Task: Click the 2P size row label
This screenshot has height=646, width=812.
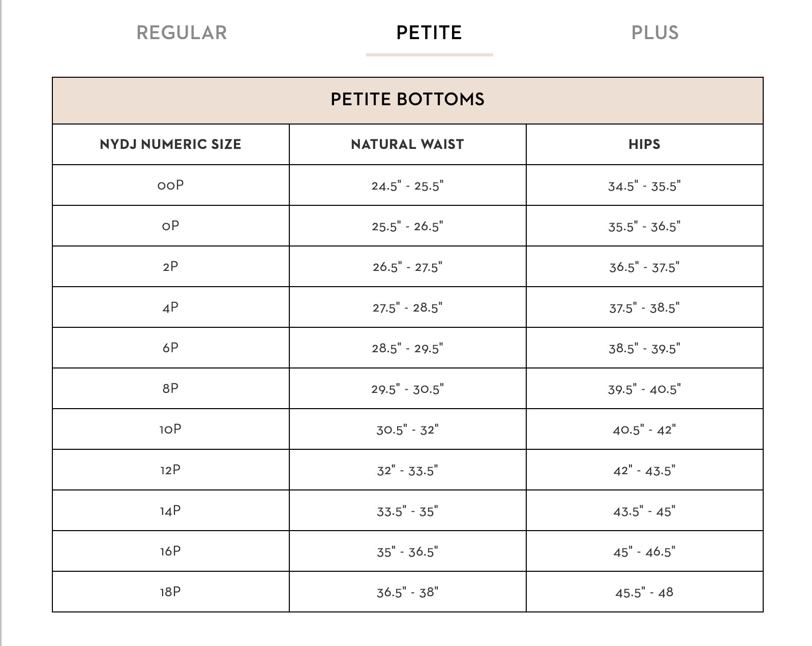Action: [x=170, y=267]
